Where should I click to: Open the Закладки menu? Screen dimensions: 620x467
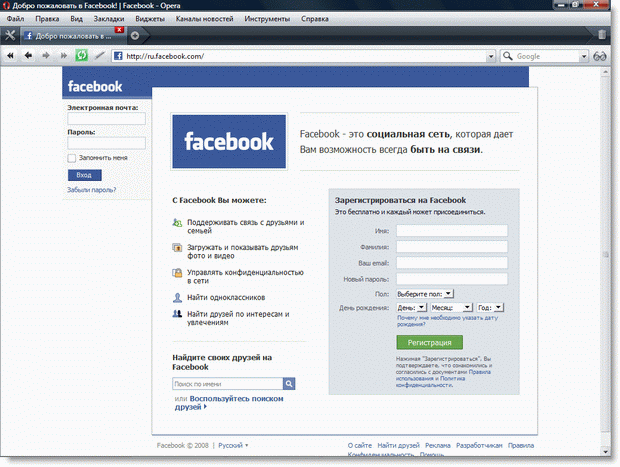[x=109, y=19]
